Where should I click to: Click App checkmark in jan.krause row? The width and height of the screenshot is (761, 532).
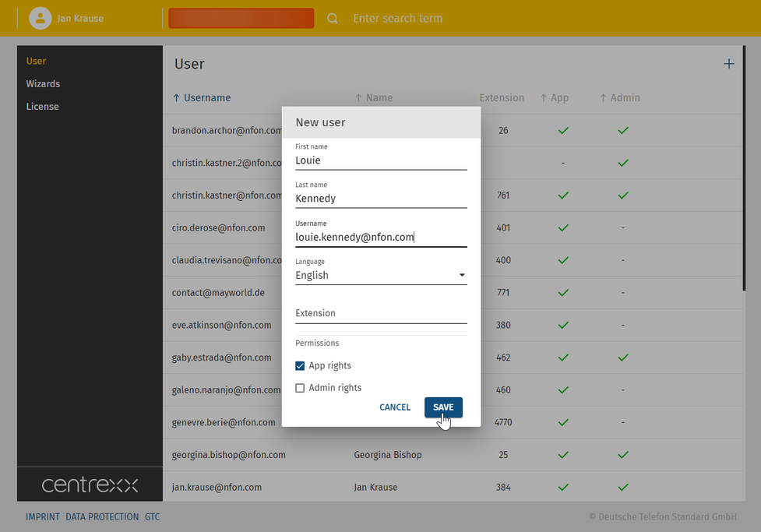coord(563,488)
